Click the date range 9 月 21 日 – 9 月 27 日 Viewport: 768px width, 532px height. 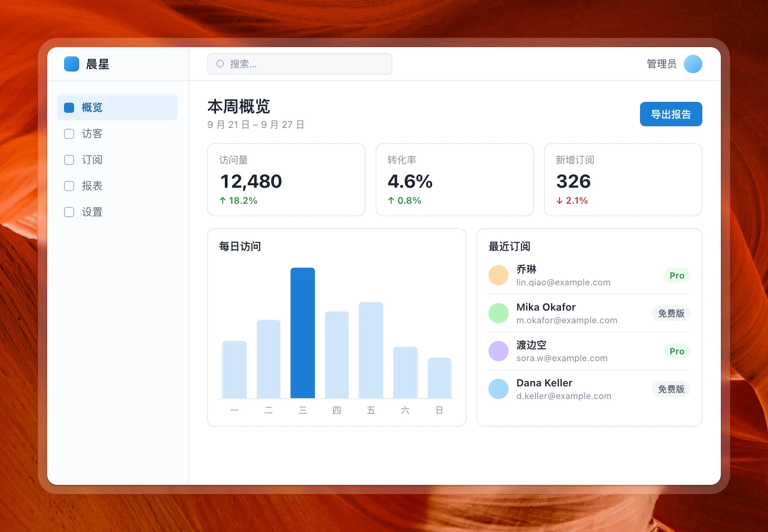tap(256, 125)
